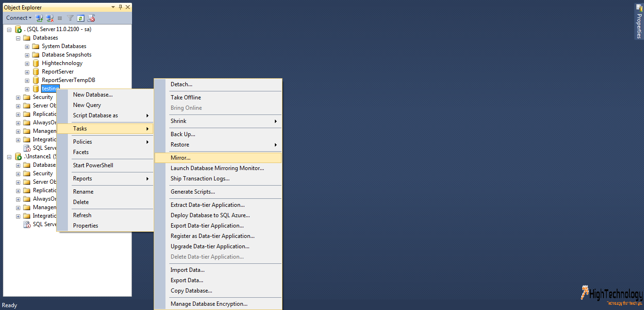Open the Object Explorer window position arrow
This screenshot has height=310, width=644.
[113, 7]
